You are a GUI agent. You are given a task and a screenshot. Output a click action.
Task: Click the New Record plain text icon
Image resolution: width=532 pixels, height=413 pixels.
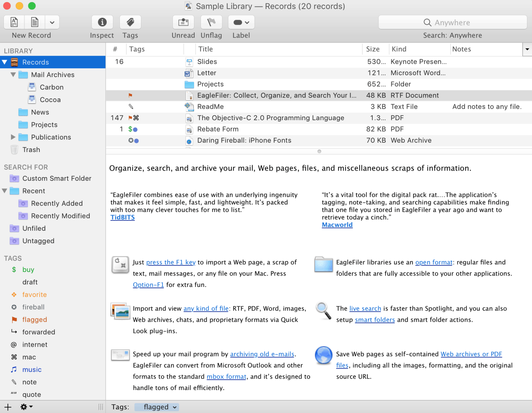[x=34, y=22]
